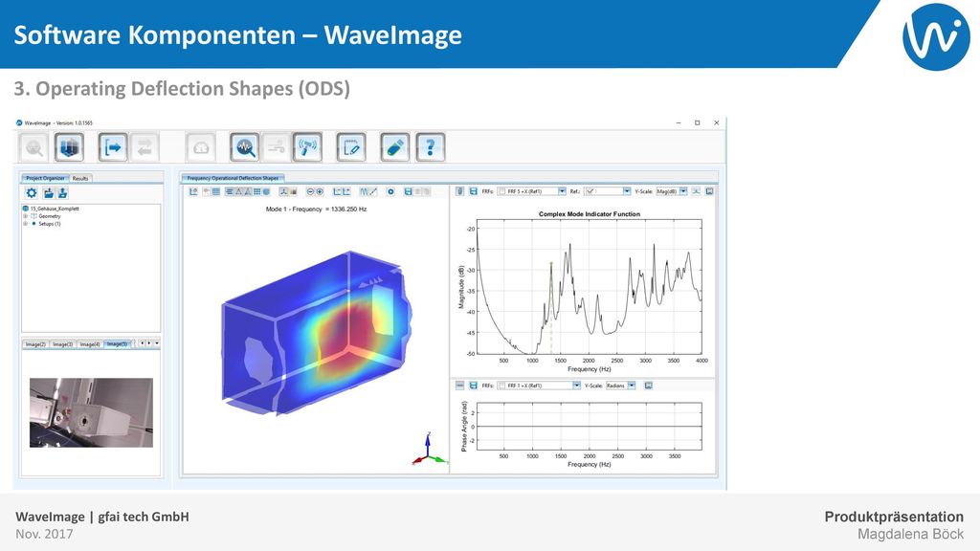980x551 pixels.
Task: Switch to the Project Organizer tab
Action: (45, 178)
